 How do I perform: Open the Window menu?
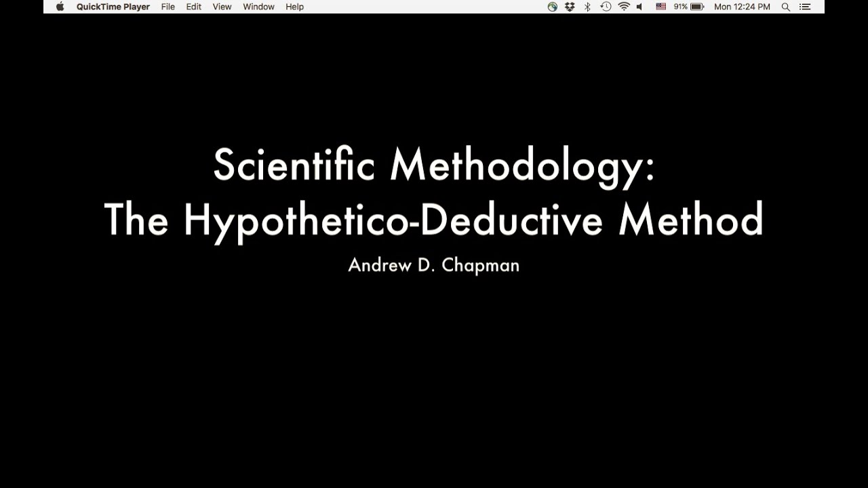(x=258, y=7)
